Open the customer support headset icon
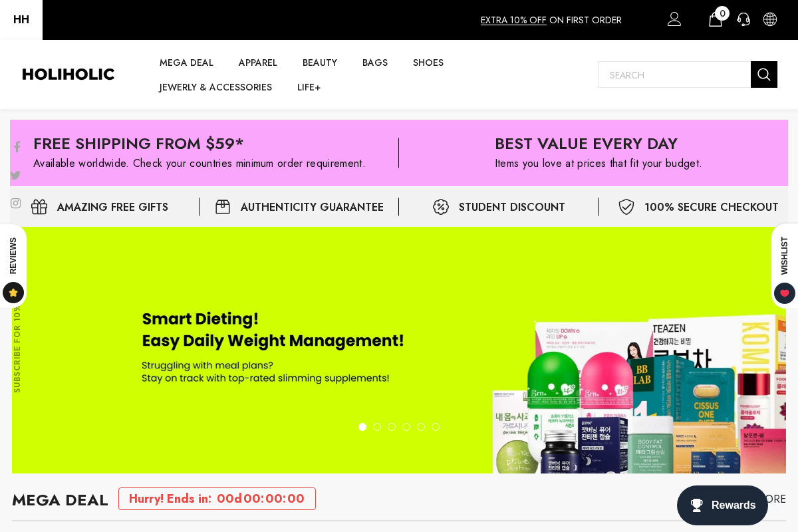The width and height of the screenshot is (798, 532). pyautogui.click(x=743, y=19)
